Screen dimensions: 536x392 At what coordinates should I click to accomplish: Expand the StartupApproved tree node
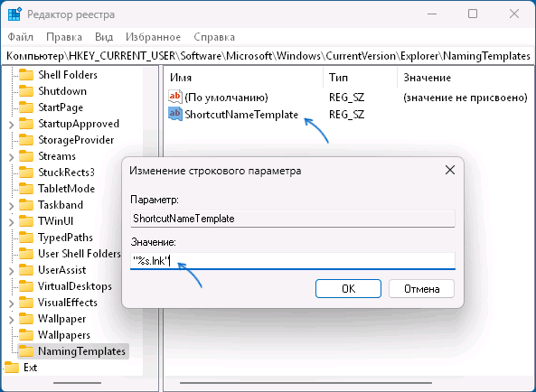pyautogui.click(x=11, y=125)
